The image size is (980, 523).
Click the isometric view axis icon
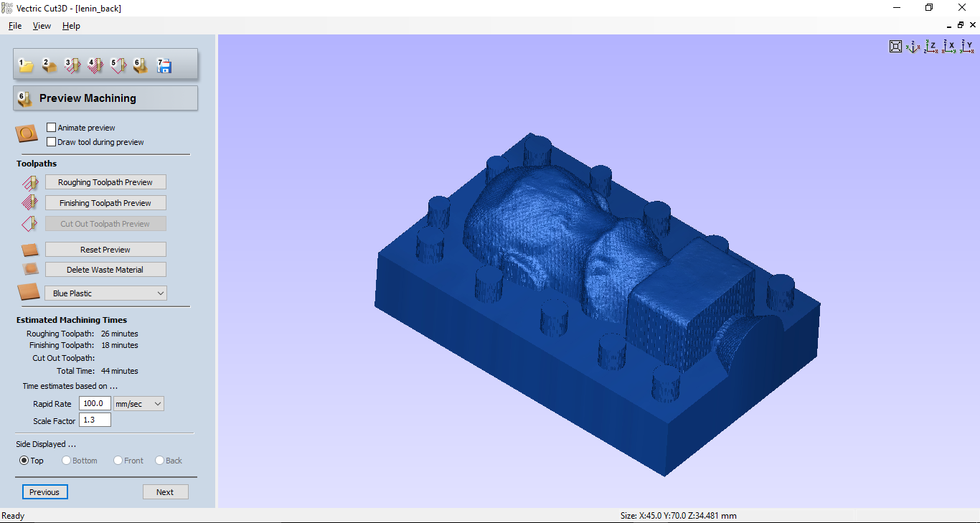[x=913, y=46]
